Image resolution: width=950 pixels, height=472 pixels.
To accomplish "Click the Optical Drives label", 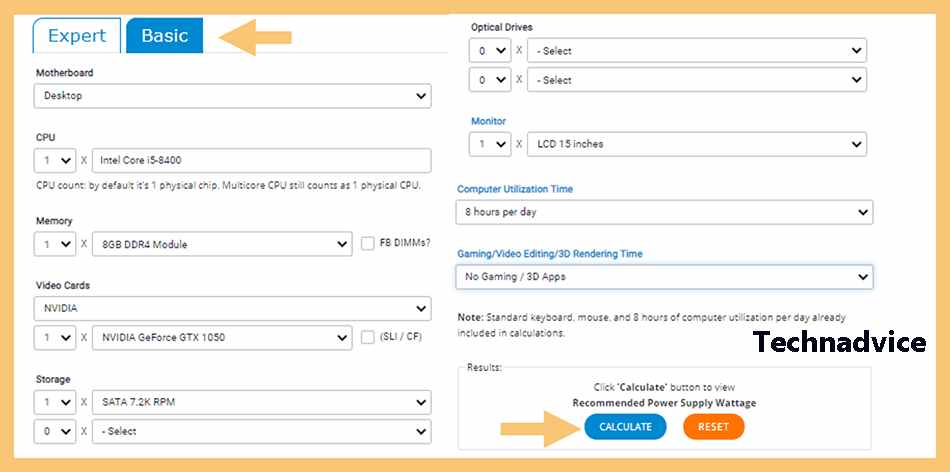I will click(x=502, y=27).
